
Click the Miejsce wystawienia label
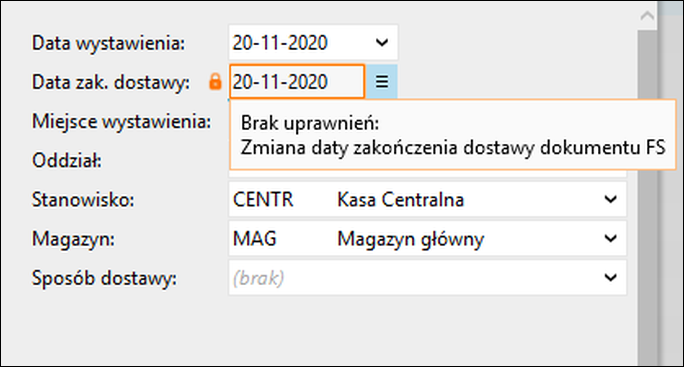121,121
